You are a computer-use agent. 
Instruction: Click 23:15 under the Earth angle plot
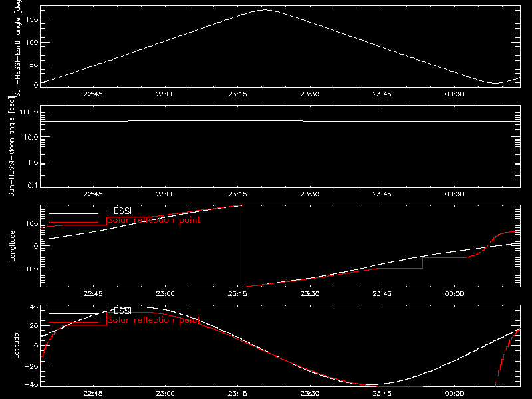coord(237,94)
